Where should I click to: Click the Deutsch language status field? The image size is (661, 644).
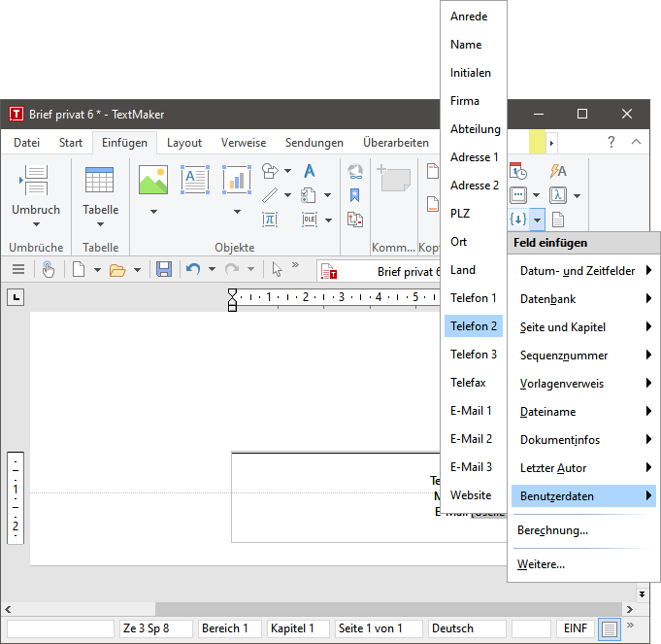click(x=467, y=628)
